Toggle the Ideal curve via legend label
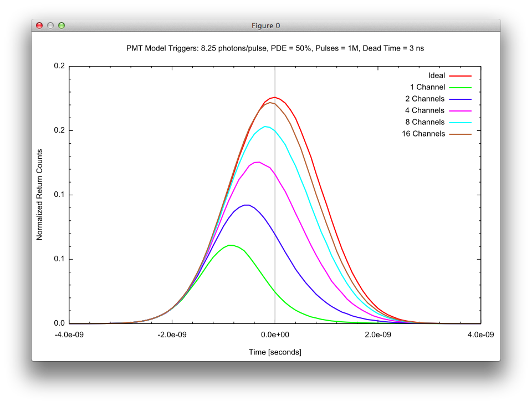Image resolution: width=532 pixels, height=405 pixels. tap(436, 75)
